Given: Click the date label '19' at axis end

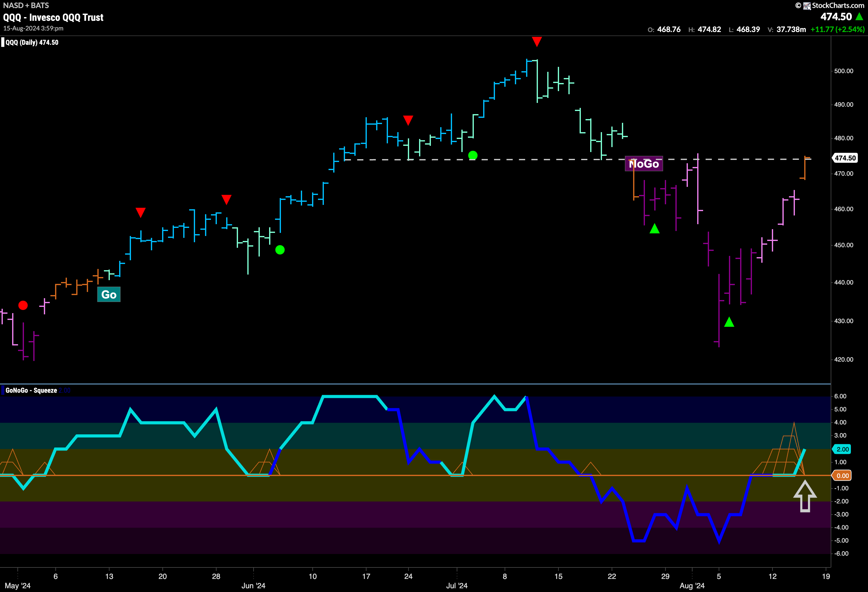Looking at the screenshot, I should click(826, 576).
